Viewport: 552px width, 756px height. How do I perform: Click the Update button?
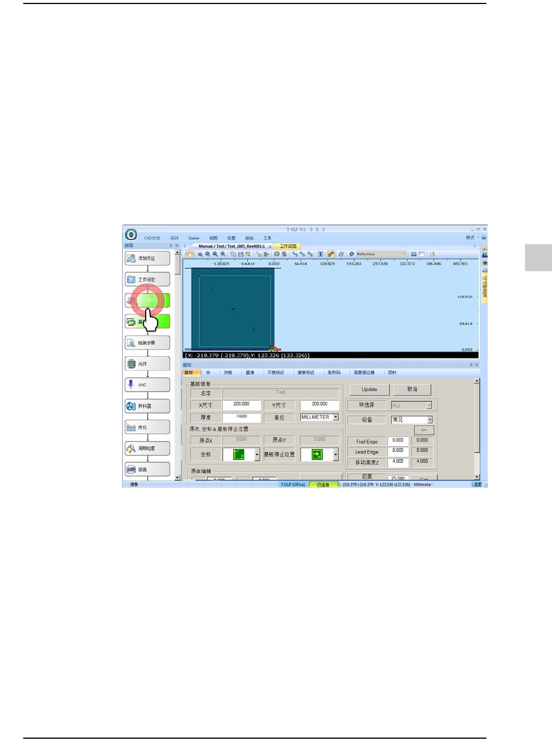click(369, 390)
